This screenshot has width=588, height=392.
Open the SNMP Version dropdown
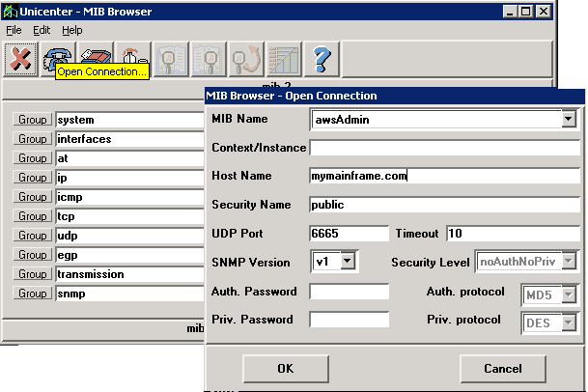[x=349, y=262]
